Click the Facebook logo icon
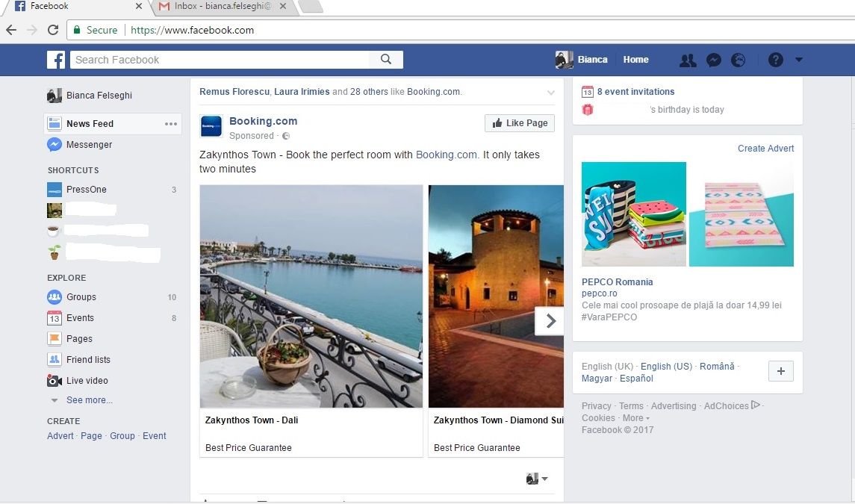This screenshot has width=855, height=504. 55,60
